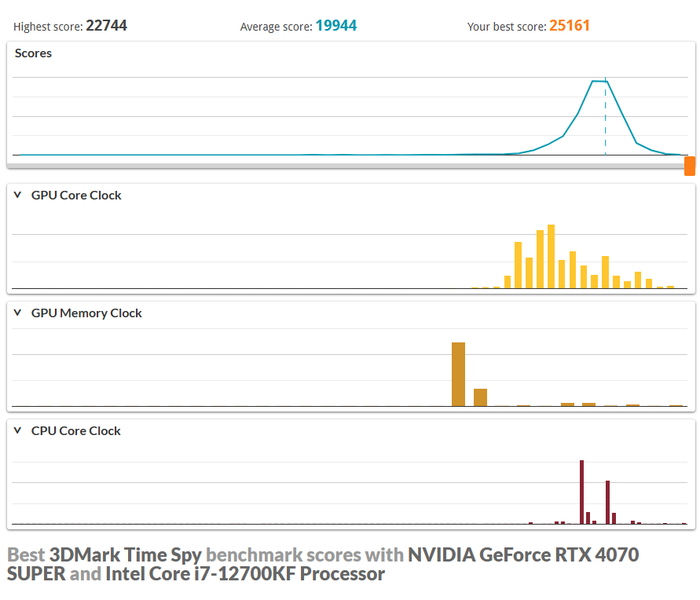Screen dimensions: 700x600
Task: Click the peak of the Scores curve
Action: [x=599, y=81]
